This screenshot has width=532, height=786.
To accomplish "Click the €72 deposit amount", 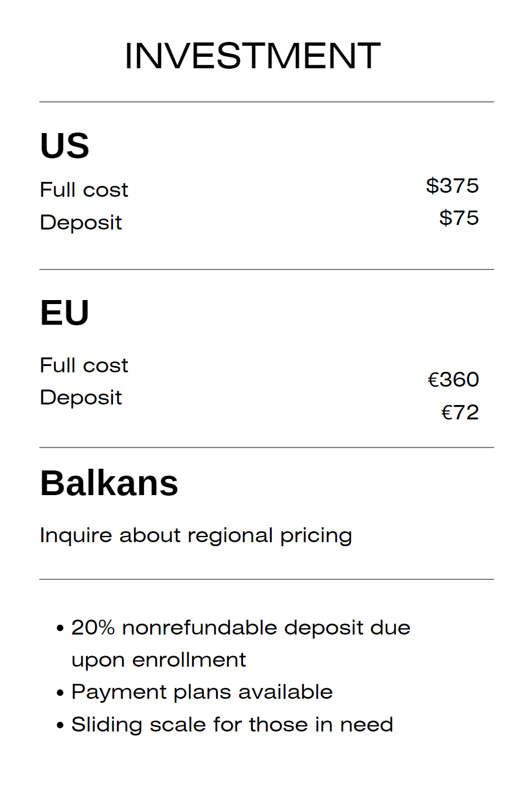I will click(460, 412).
